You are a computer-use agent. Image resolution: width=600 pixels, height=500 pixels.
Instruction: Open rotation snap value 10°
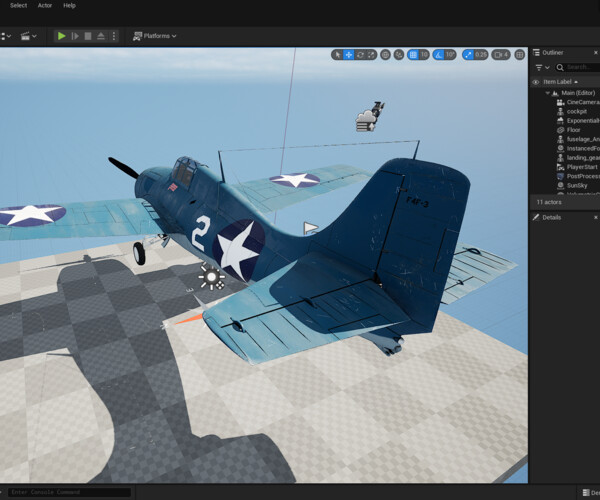(450, 55)
